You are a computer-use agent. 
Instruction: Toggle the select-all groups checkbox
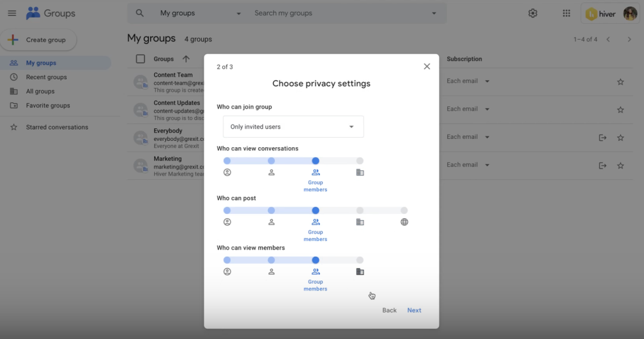click(140, 58)
